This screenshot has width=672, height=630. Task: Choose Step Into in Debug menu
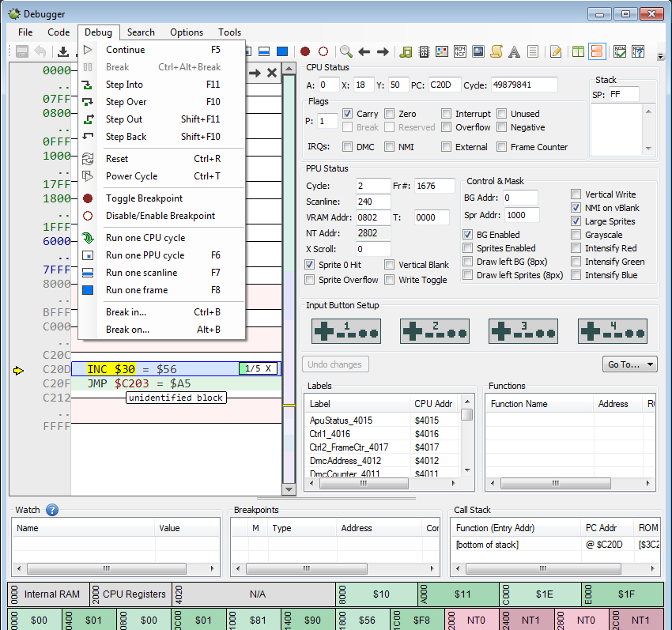162,85
